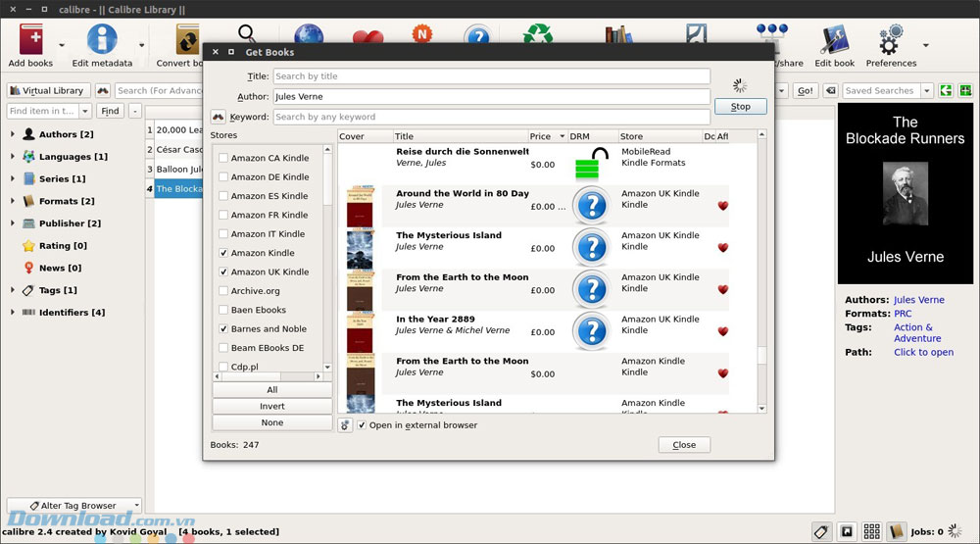Click the Jobs spinner icon in status bar

point(955,531)
